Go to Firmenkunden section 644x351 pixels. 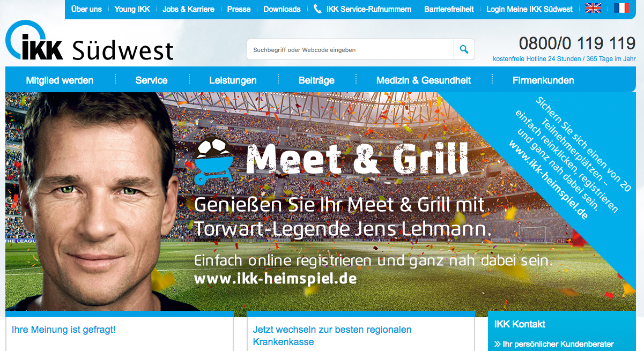tap(543, 80)
